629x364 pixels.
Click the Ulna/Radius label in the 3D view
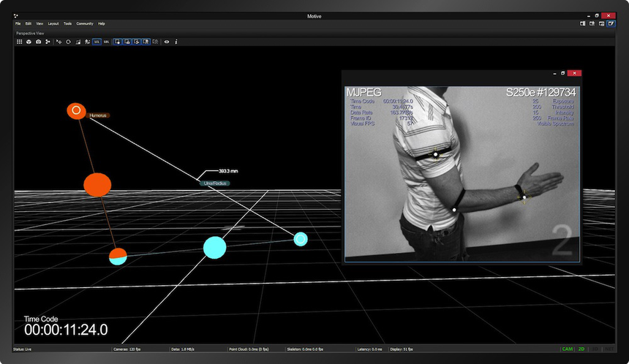tap(215, 183)
